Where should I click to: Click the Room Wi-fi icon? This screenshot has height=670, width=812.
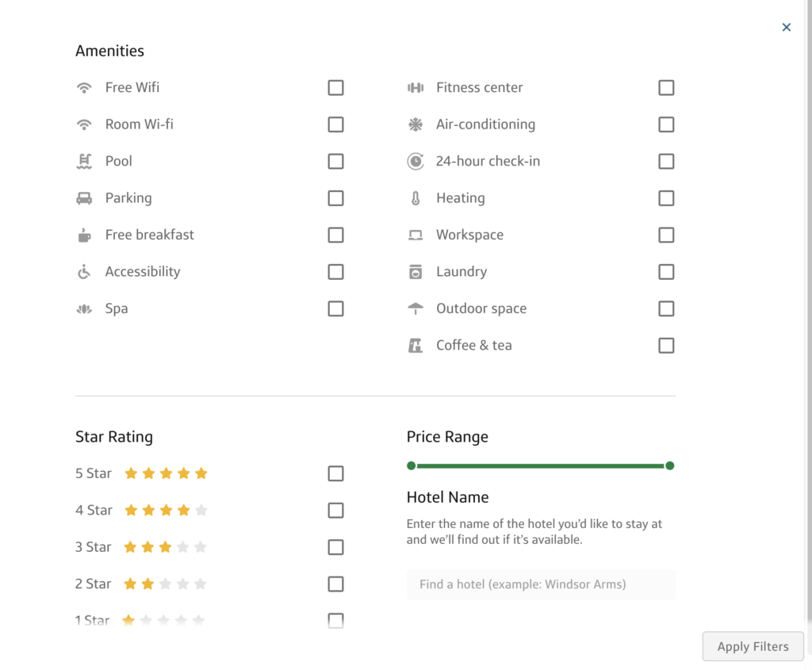(x=84, y=124)
